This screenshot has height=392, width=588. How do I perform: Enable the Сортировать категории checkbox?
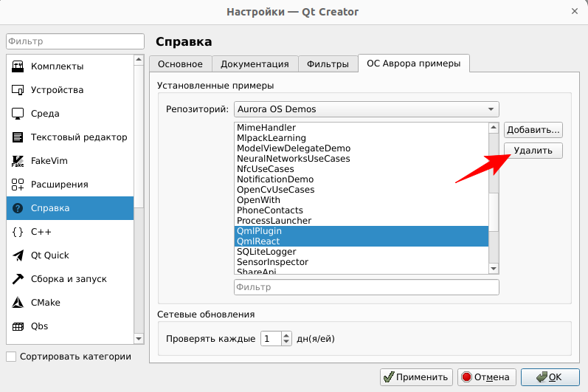click(11, 357)
